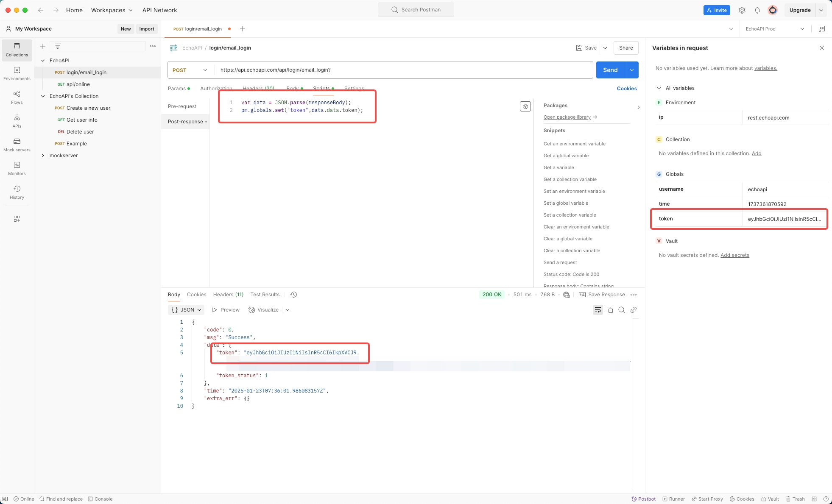This screenshot has width=832, height=504.
Task: Open the History sidebar panel
Action: 17,192
